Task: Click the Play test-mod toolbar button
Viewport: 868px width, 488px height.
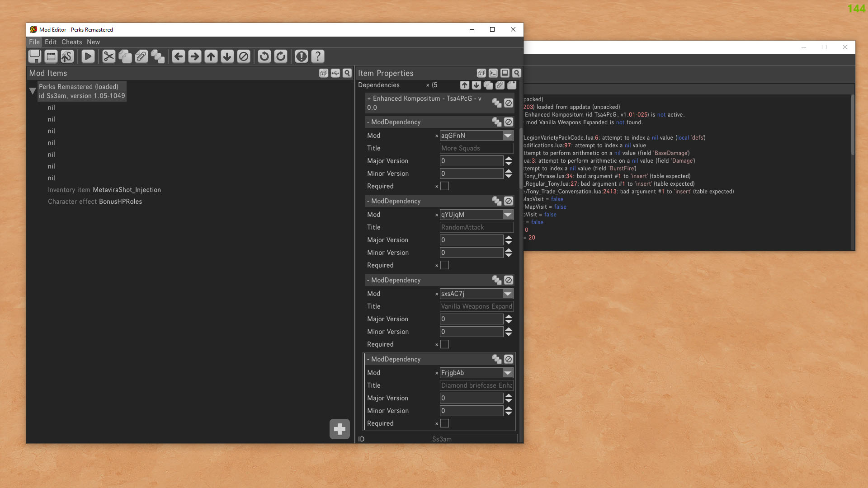Action: (88, 56)
